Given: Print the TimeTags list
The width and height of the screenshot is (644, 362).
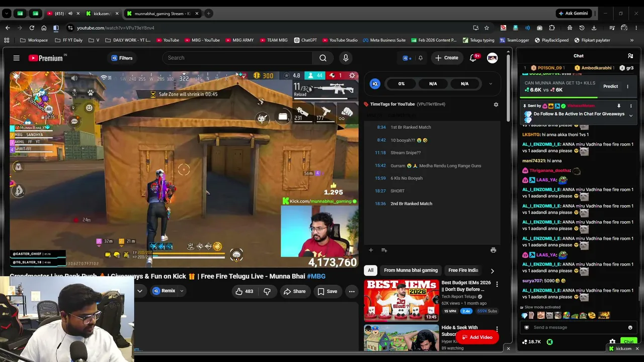Looking at the screenshot, I should click(493, 250).
